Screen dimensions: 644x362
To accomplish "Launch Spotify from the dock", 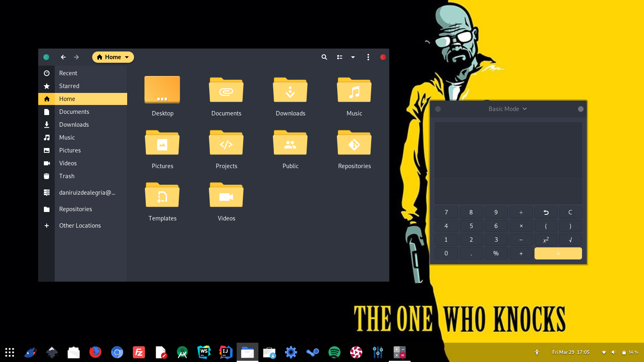I will 334,352.
